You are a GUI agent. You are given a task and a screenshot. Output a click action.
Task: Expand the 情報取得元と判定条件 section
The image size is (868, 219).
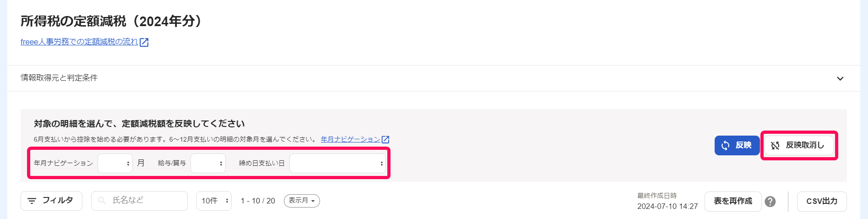pos(434,78)
